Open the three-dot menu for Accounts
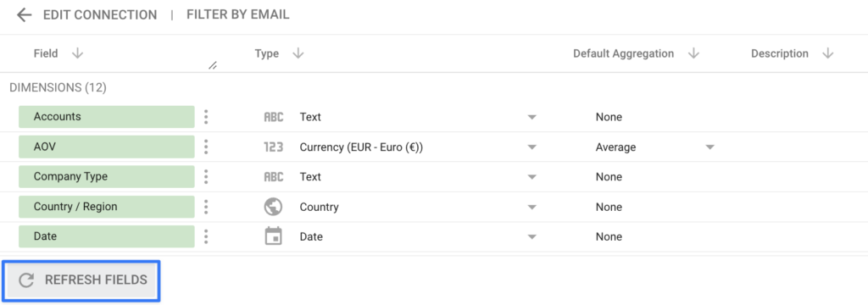 (x=206, y=117)
